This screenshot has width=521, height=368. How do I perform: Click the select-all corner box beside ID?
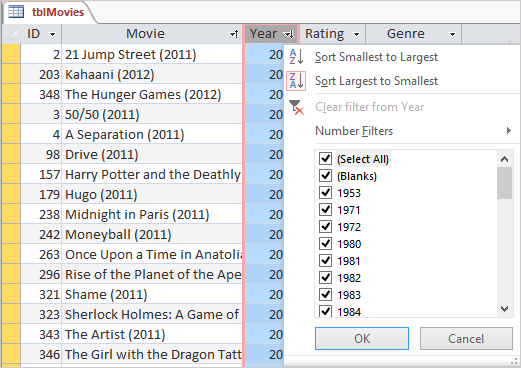pos(11,34)
